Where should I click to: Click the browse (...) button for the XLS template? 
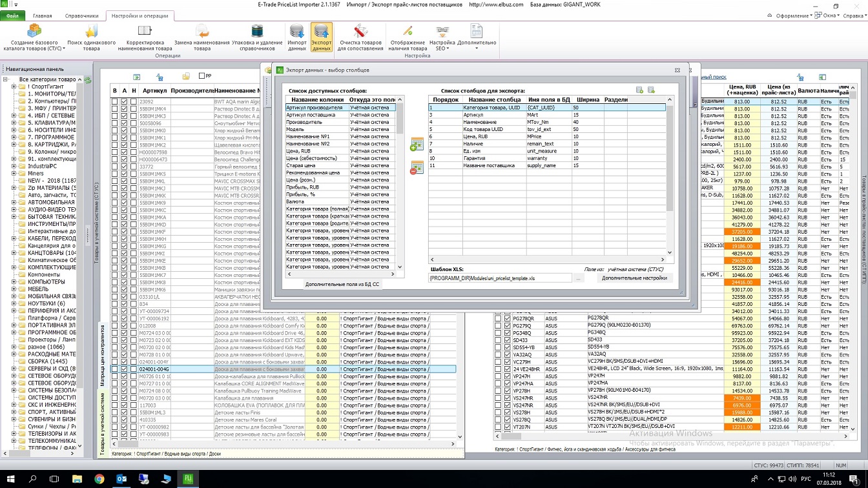(579, 278)
